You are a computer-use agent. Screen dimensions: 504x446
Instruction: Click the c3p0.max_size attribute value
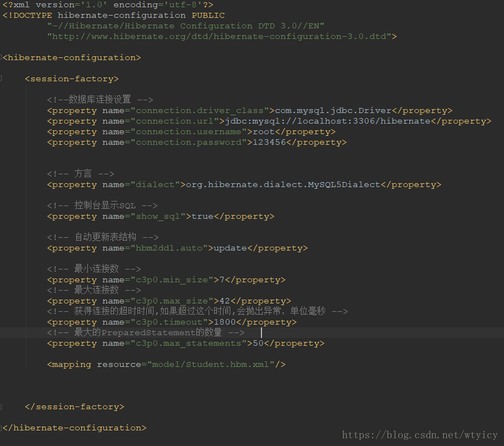tap(172, 301)
